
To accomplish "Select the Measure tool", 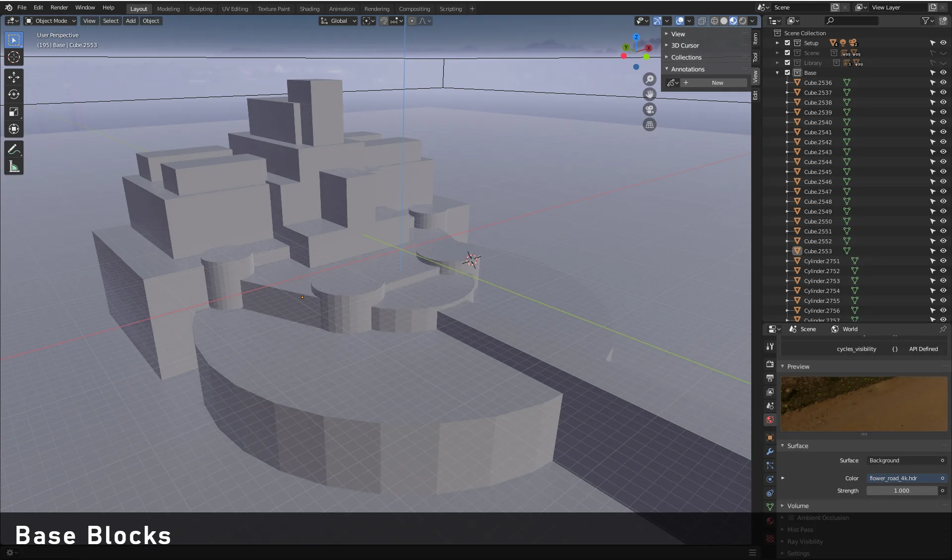I will (x=14, y=167).
